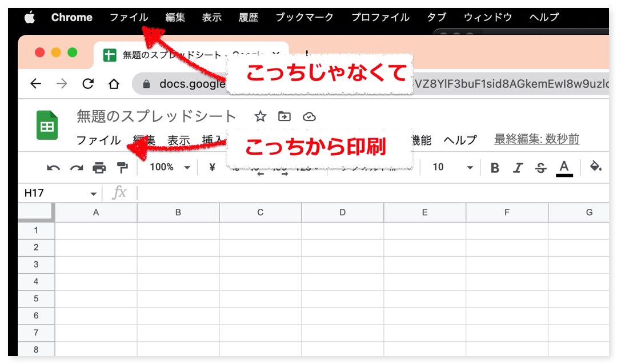617x364 pixels.
Task: Toggle italic formatting
Action: (x=518, y=167)
